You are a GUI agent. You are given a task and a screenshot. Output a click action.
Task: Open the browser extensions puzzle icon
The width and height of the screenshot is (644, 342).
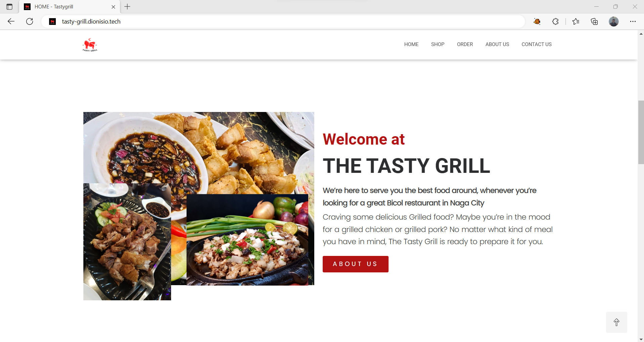click(555, 22)
